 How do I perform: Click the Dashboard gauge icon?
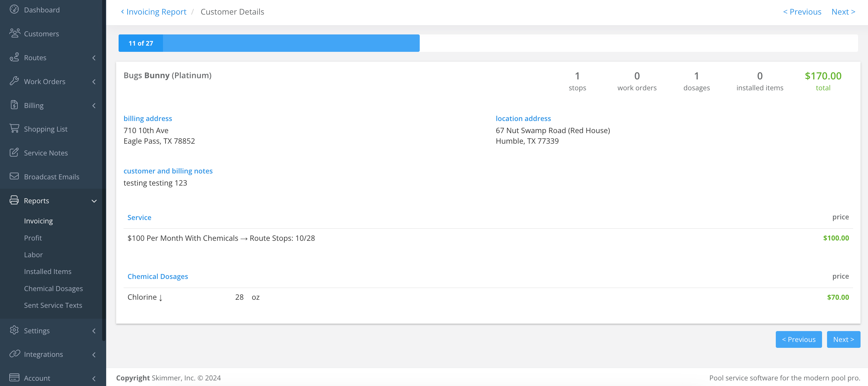point(14,9)
